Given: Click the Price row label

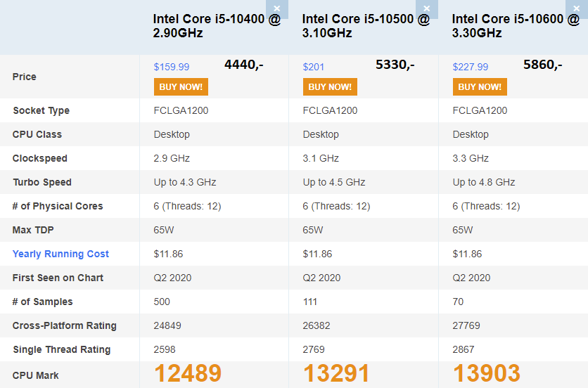Looking at the screenshot, I should click(25, 77).
